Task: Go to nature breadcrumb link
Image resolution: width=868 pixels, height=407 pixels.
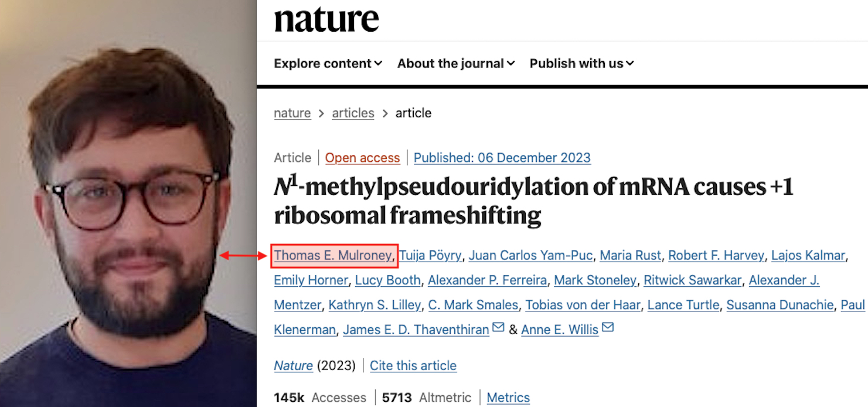Action: click(292, 113)
